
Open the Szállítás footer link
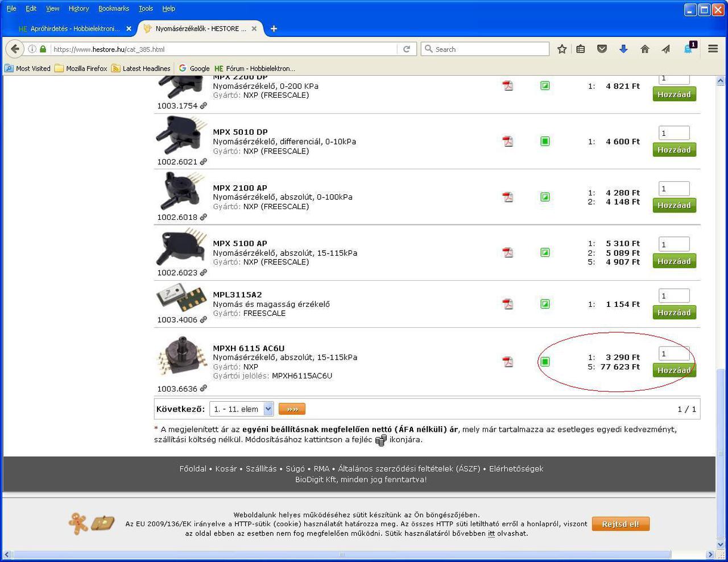[x=261, y=469]
